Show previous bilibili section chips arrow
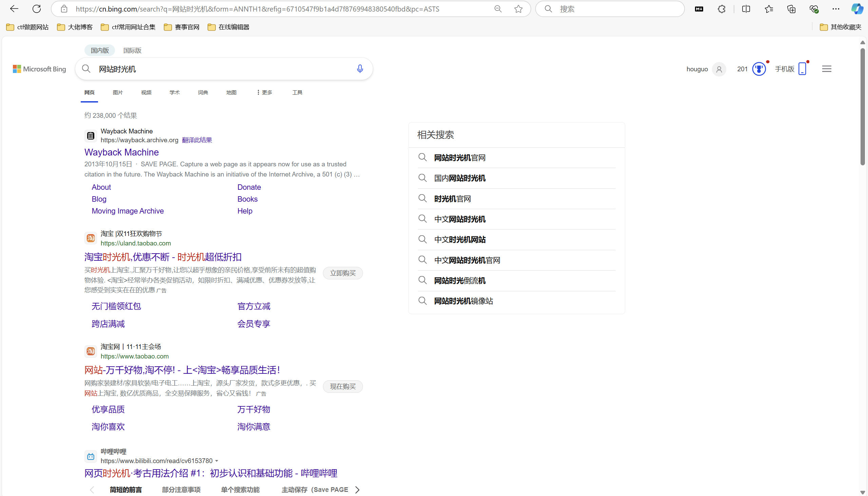Image resolution: width=868 pixels, height=496 pixels. click(92, 490)
